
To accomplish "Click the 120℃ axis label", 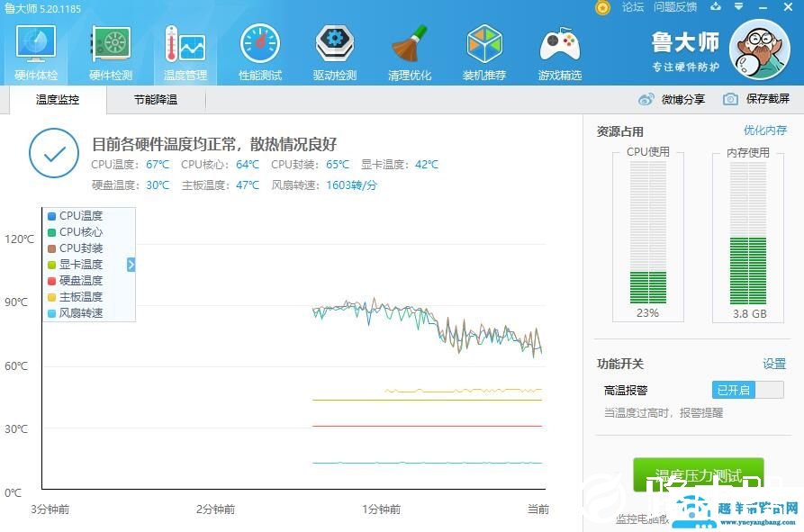I will (20, 239).
